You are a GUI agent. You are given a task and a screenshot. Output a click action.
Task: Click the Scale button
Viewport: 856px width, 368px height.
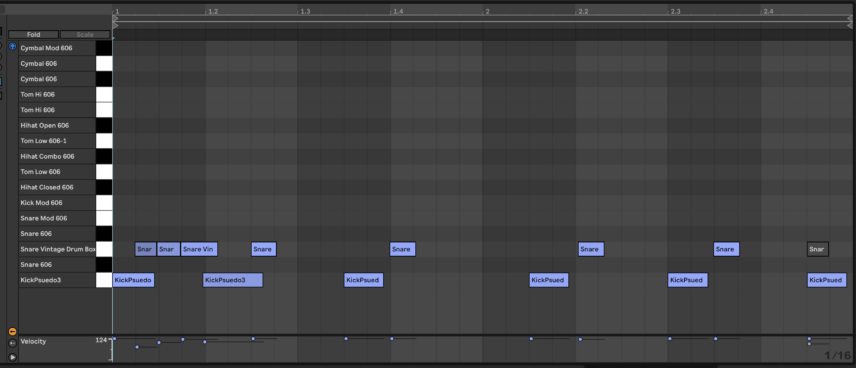coord(85,34)
